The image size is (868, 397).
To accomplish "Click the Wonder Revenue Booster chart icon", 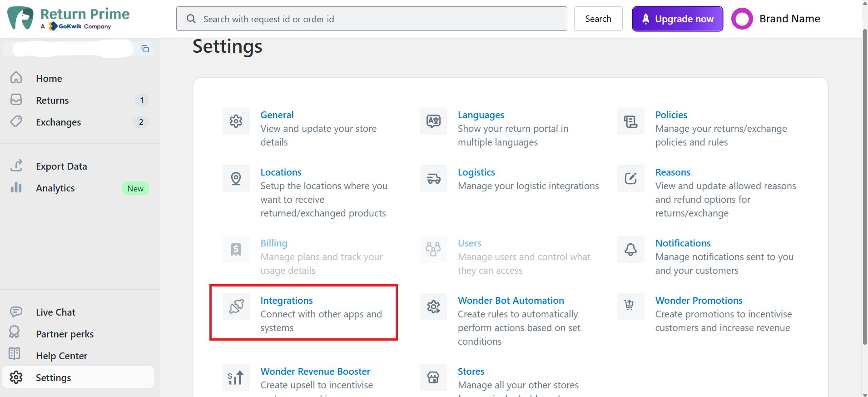I will pos(236,377).
